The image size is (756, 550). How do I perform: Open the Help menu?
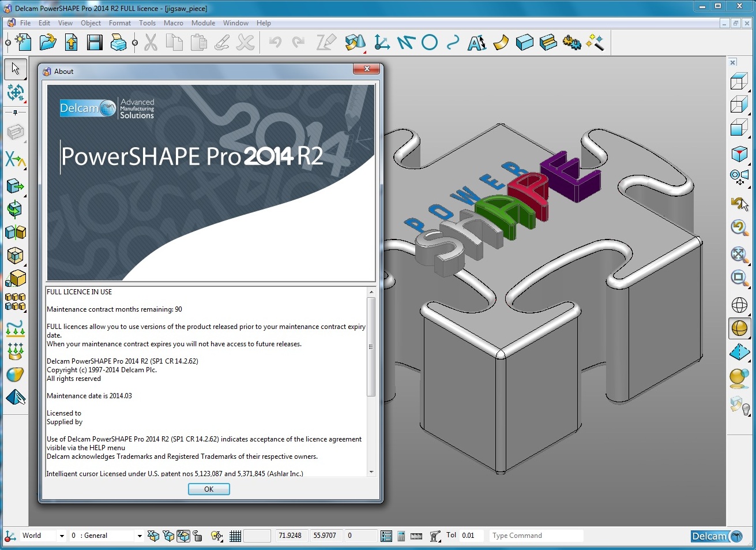[x=264, y=23]
